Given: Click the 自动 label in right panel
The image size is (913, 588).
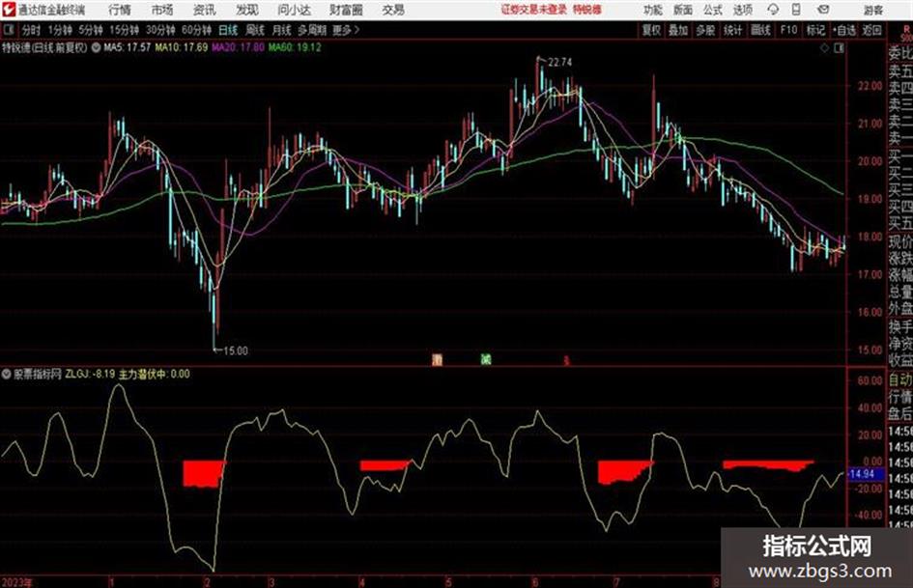Looking at the screenshot, I should (x=900, y=380).
